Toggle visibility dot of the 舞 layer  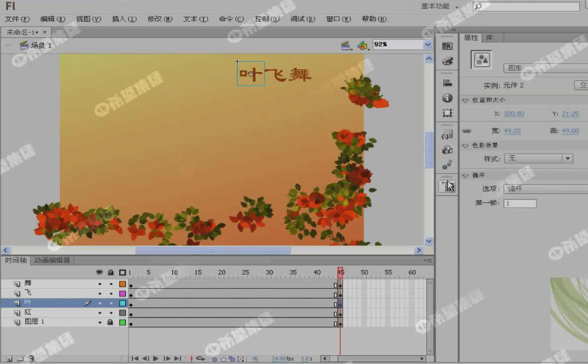pyautogui.click(x=99, y=284)
